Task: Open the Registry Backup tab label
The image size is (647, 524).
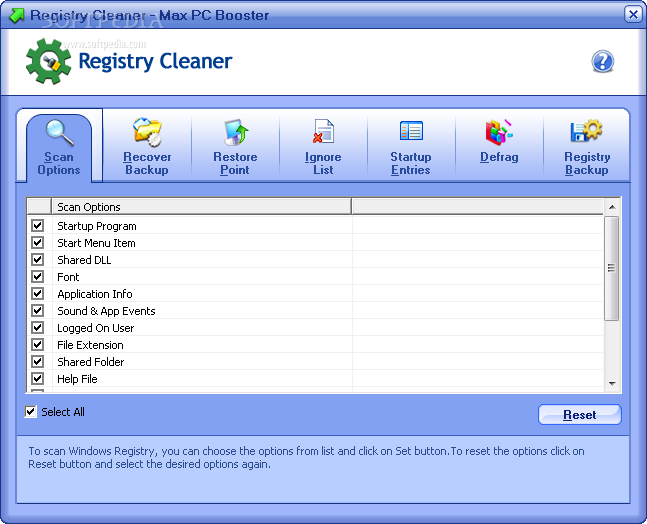Action: (587, 163)
